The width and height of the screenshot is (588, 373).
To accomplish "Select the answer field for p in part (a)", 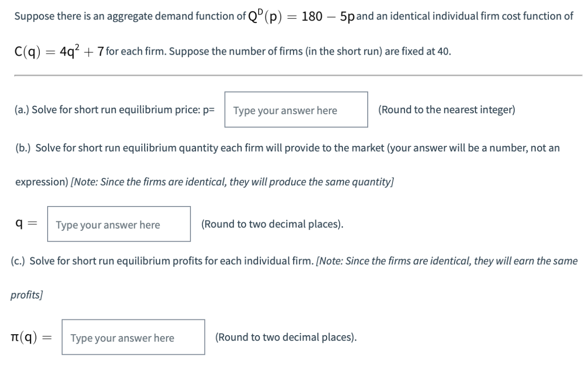I will pyautogui.click(x=296, y=110).
